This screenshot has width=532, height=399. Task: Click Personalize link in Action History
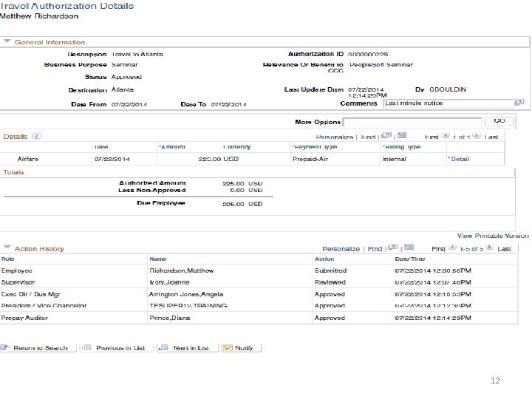(341, 249)
